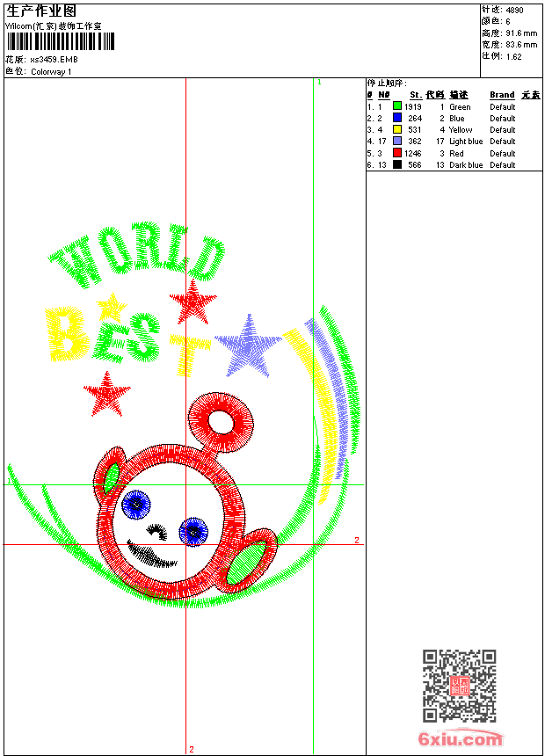Click the monkey's black smiling mouth
Image resolution: width=545 pixels, height=756 pixels.
(151, 555)
